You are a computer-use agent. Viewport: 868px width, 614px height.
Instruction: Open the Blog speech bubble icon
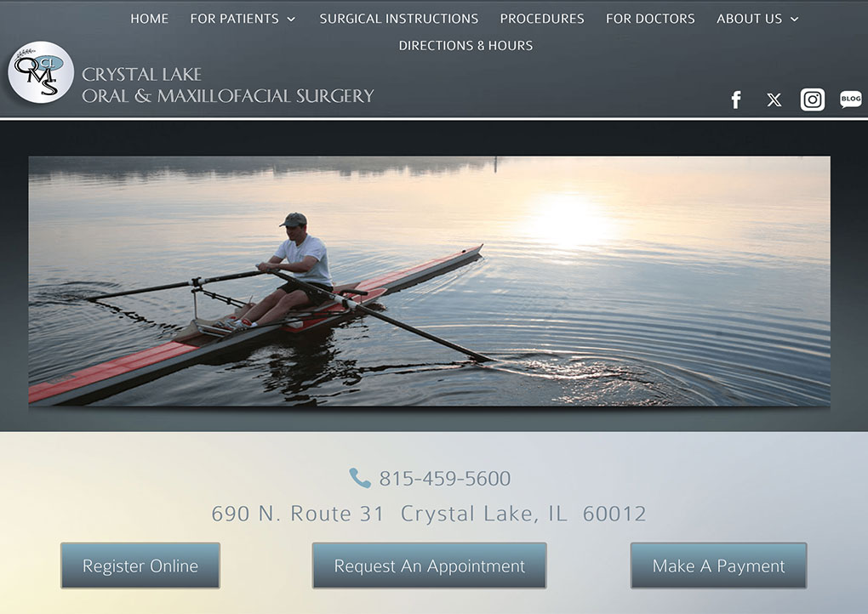click(851, 99)
